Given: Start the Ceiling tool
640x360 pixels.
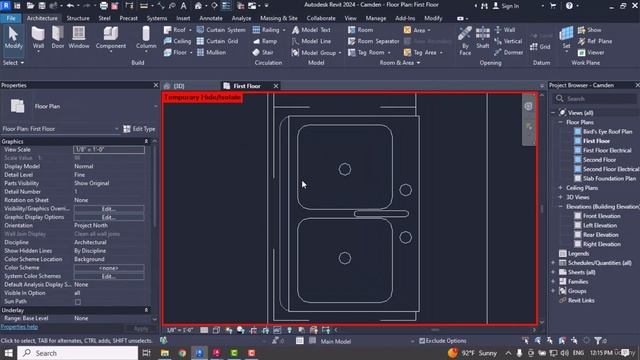Looking at the screenshot, I should click(x=177, y=41).
